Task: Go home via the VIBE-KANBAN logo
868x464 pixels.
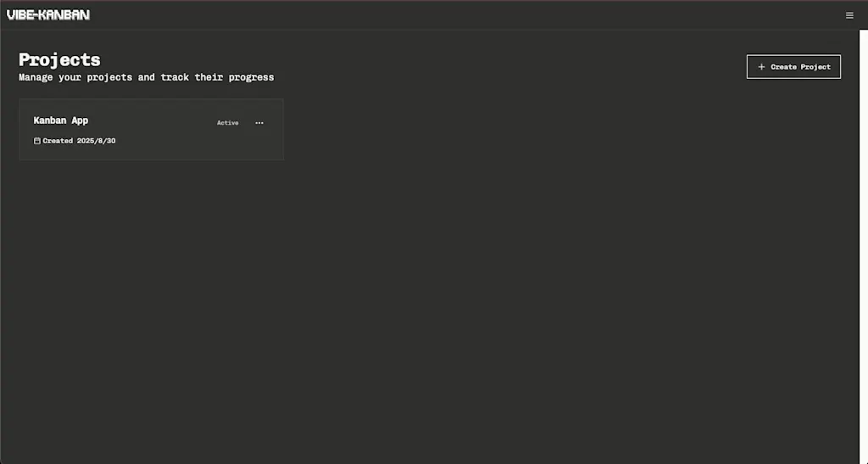Action: (x=48, y=15)
